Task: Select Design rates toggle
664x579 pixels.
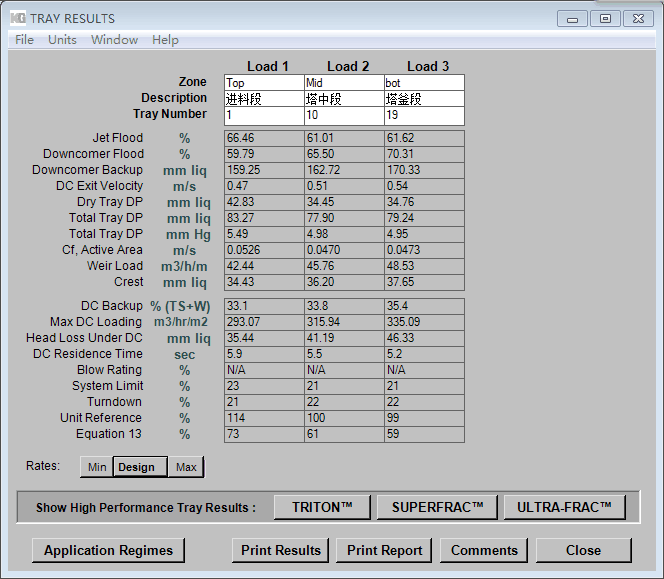Action: 140,467
